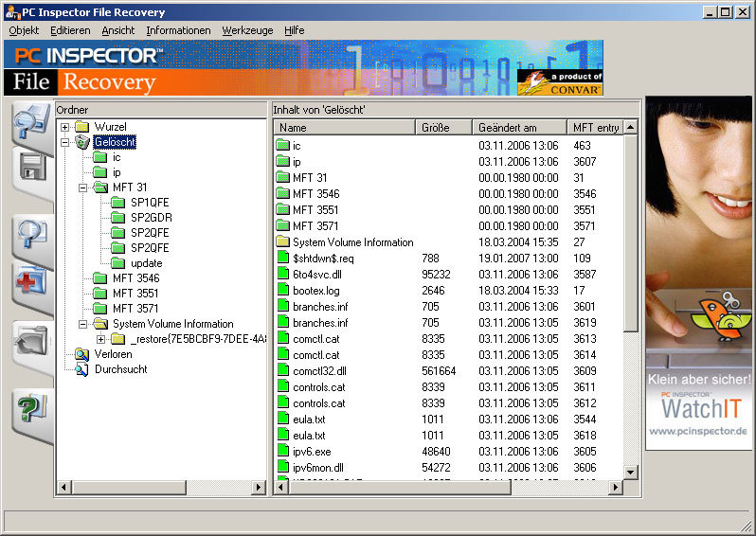The width and height of the screenshot is (756, 536).
Task: Collapse the MFT 31 tree node
Action: point(83,188)
